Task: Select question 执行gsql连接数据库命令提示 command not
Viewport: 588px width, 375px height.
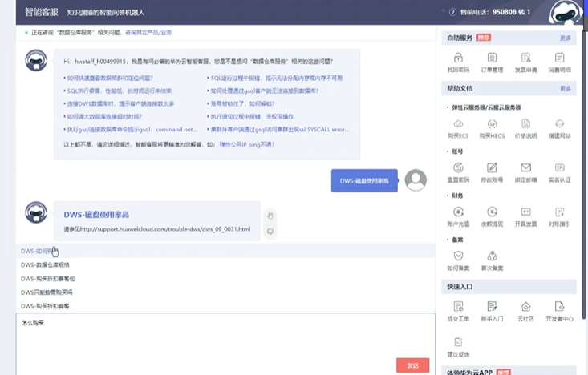Action: click(x=132, y=129)
